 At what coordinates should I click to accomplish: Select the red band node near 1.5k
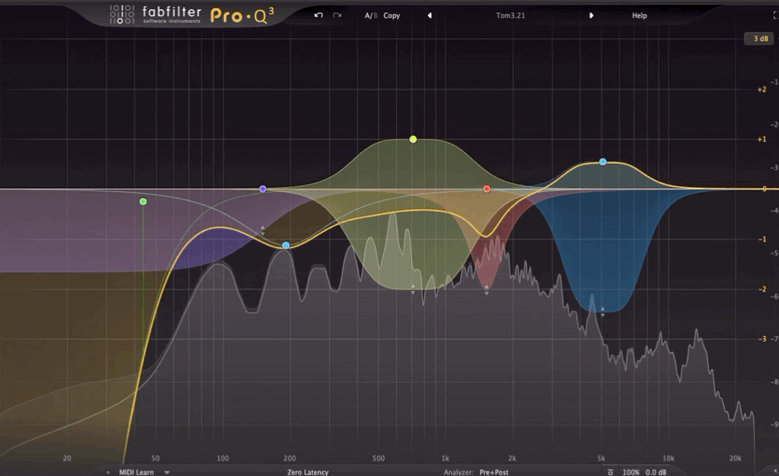pos(486,189)
